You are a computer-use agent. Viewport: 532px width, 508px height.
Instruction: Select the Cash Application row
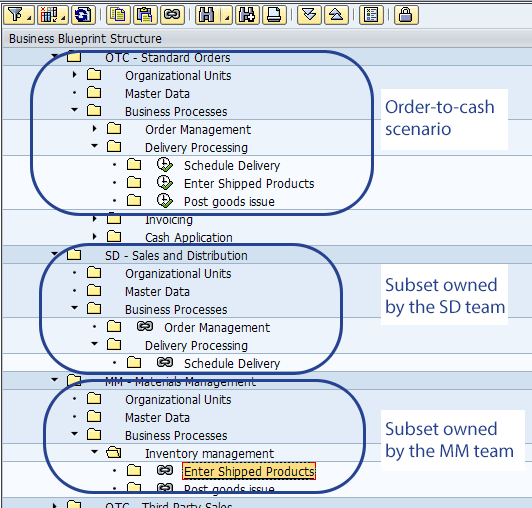coord(189,238)
